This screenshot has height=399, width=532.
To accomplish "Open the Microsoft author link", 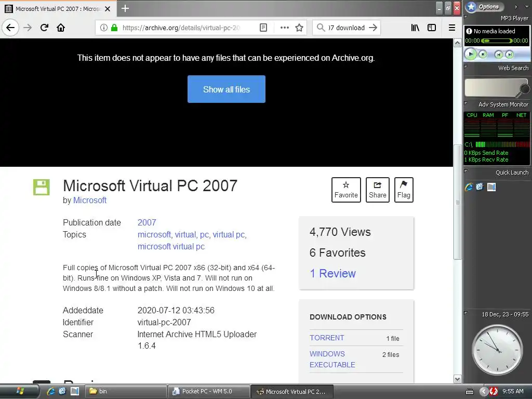I will click(x=90, y=200).
